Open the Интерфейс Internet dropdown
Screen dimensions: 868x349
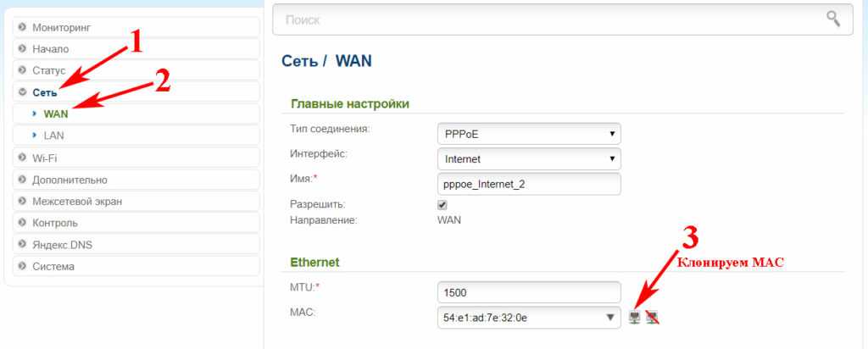(x=528, y=158)
